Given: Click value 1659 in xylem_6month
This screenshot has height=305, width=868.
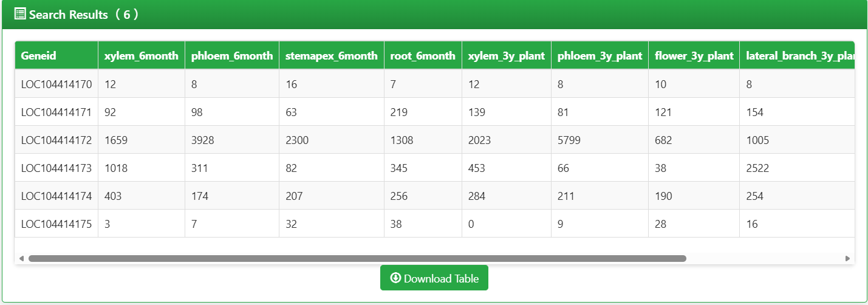Looking at the screenshot, I should point(116,140).
